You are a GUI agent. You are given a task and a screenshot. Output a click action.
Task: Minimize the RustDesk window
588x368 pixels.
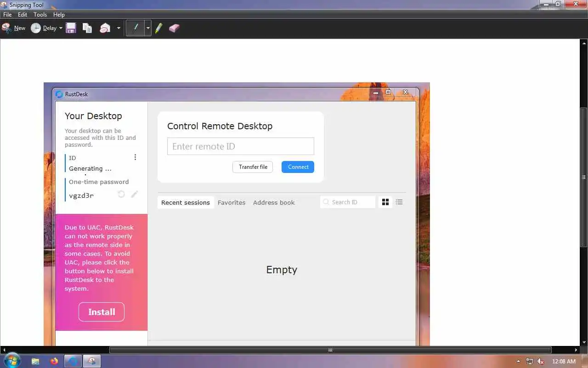376,92
